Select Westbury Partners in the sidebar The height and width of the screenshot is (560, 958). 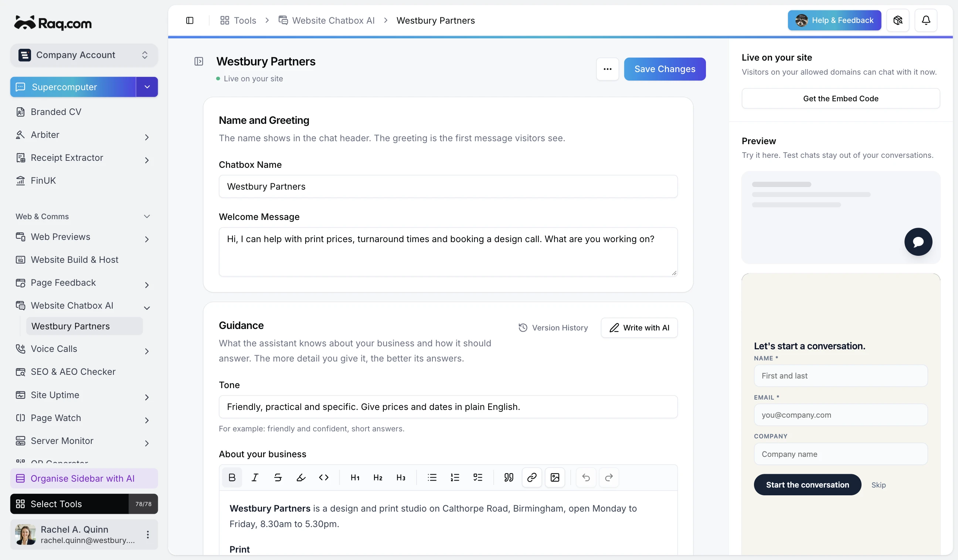(84, 326)
